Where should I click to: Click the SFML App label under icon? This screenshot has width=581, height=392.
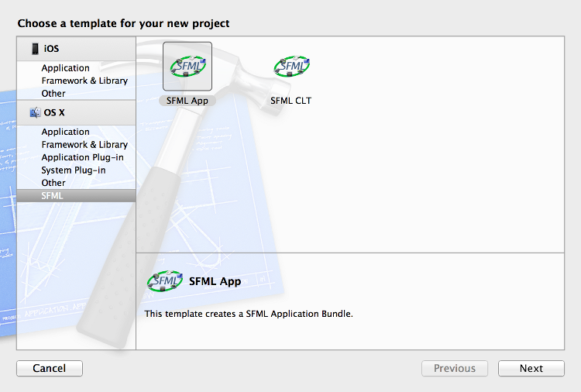tap(187, 101)
